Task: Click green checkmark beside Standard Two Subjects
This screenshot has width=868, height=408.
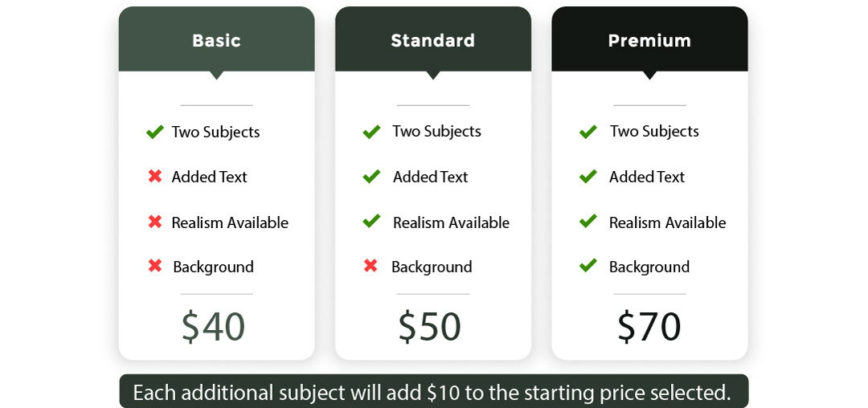Action: click(371, 132)
